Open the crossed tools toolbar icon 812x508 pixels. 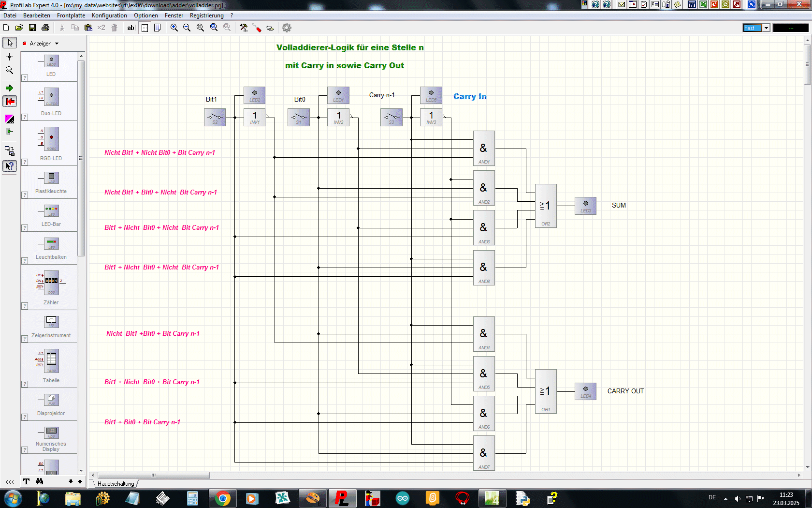(244, 28)
